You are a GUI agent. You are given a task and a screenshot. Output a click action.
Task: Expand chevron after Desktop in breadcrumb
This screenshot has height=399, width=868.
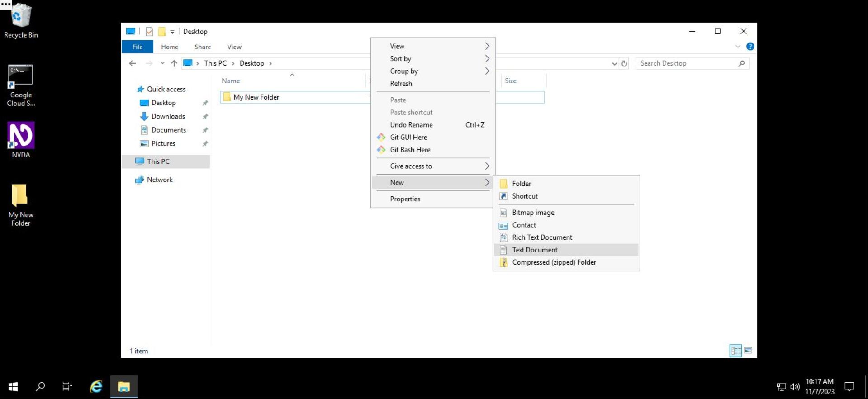270,63
